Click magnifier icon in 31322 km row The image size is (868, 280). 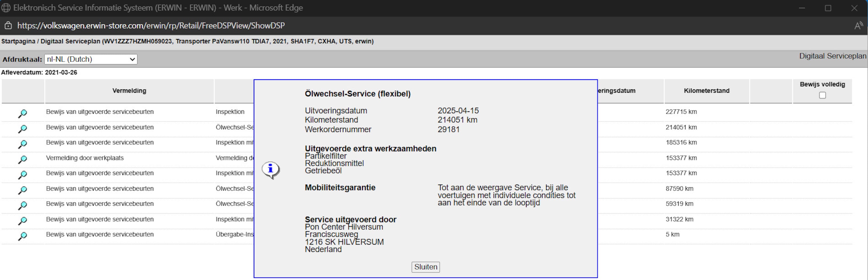(23, 221)
